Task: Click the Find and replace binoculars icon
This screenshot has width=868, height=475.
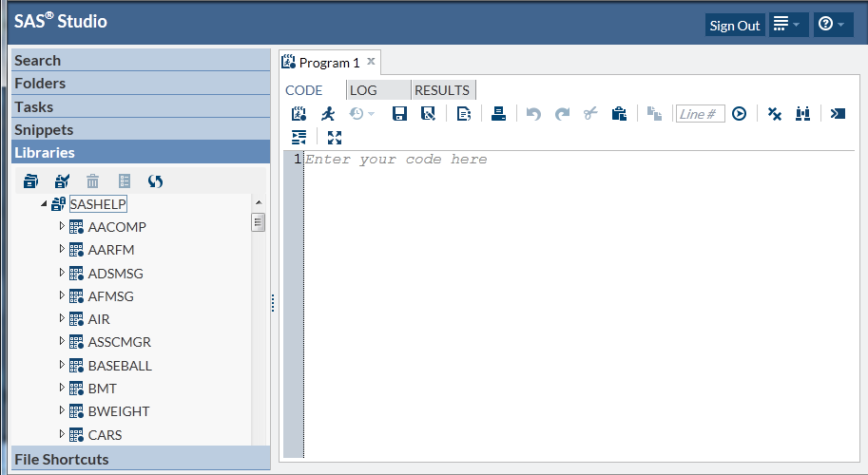Action: [802, 114]
